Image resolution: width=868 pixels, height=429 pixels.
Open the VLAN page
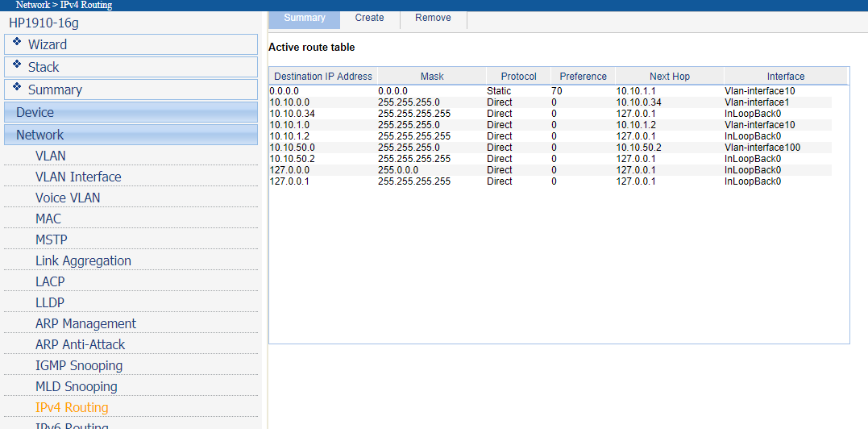coord(51,156)
